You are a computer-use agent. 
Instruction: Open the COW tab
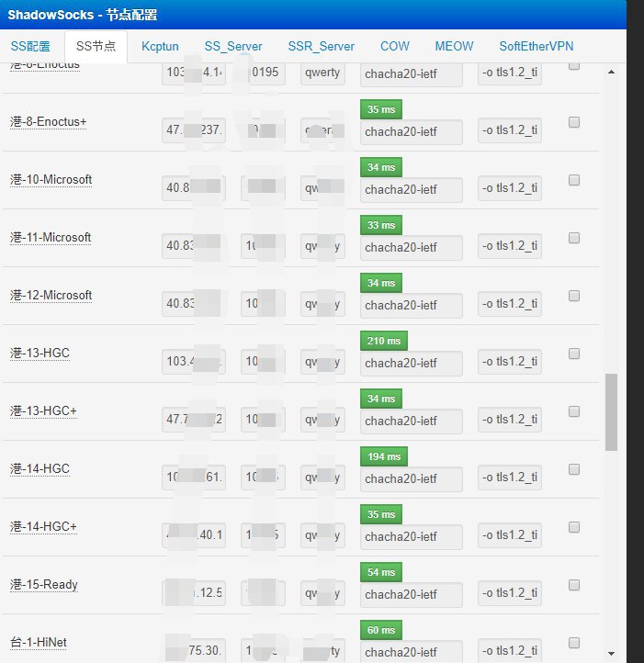(395, 46)
